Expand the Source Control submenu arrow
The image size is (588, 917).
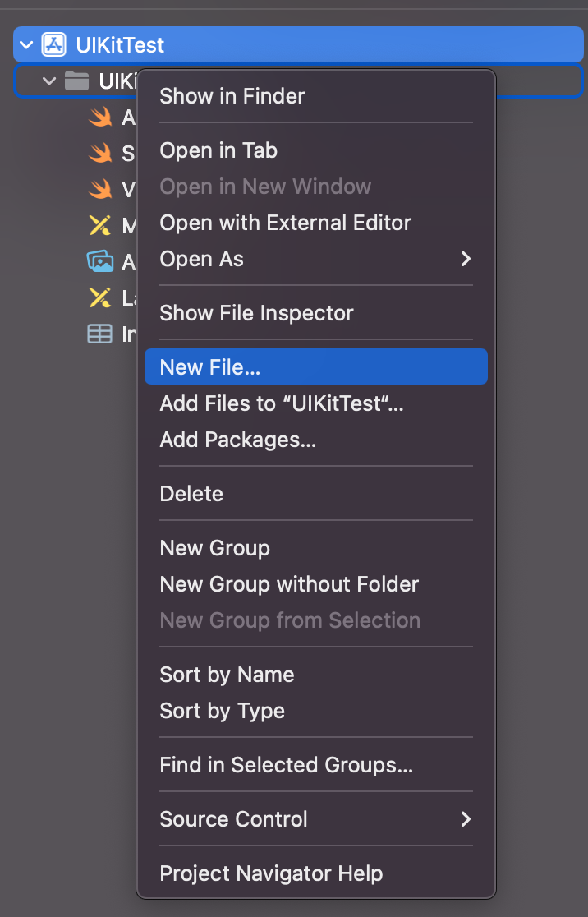coord(466,818)
